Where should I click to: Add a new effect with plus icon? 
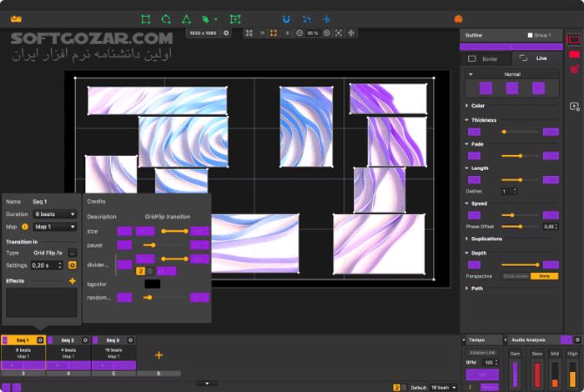point(73,281)
